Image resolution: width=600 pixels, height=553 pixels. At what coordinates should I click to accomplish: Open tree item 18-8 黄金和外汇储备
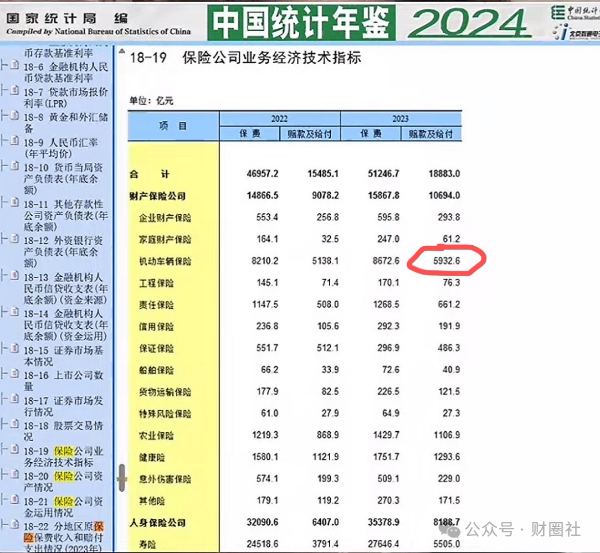pyautogui.click(x=66, y=123)
